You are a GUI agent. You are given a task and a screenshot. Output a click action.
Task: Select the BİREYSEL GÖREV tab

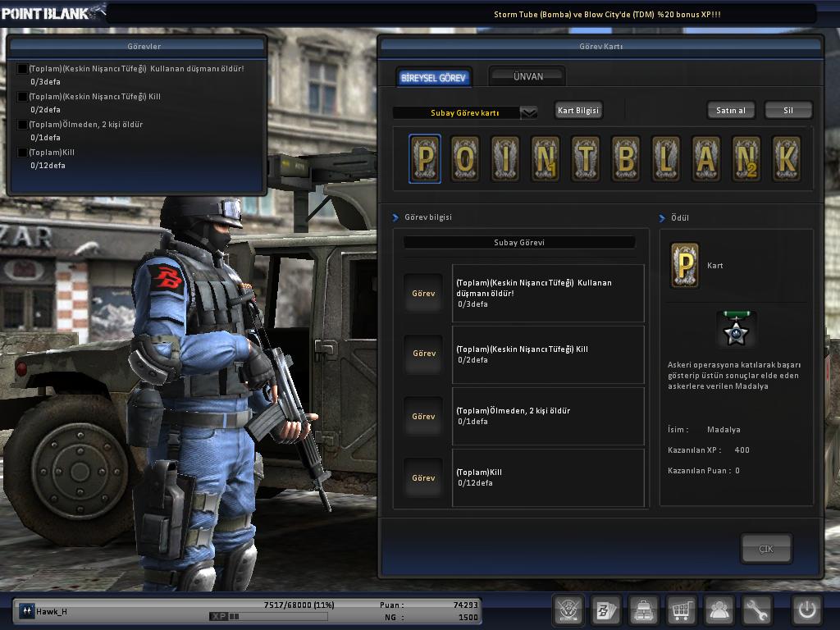(433, 78)
